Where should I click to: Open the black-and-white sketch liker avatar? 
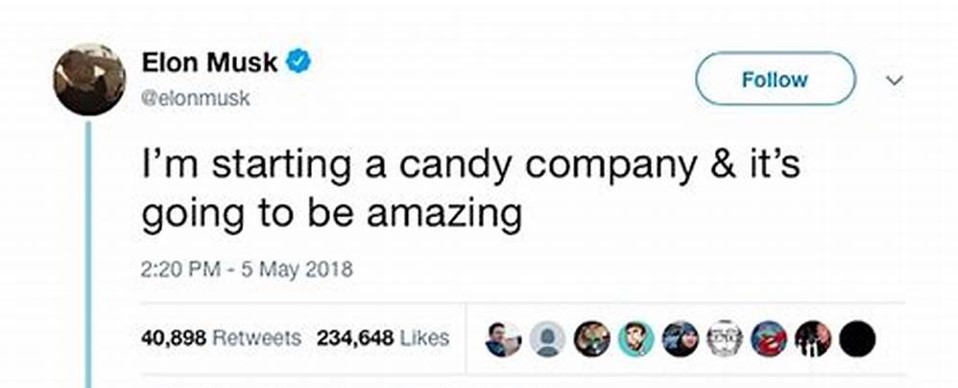tap(725, 339)
